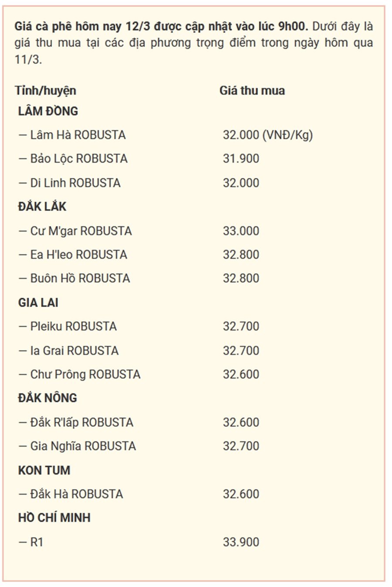
Task: Click the GIA LAI province heading
Action: coord(38,303)
